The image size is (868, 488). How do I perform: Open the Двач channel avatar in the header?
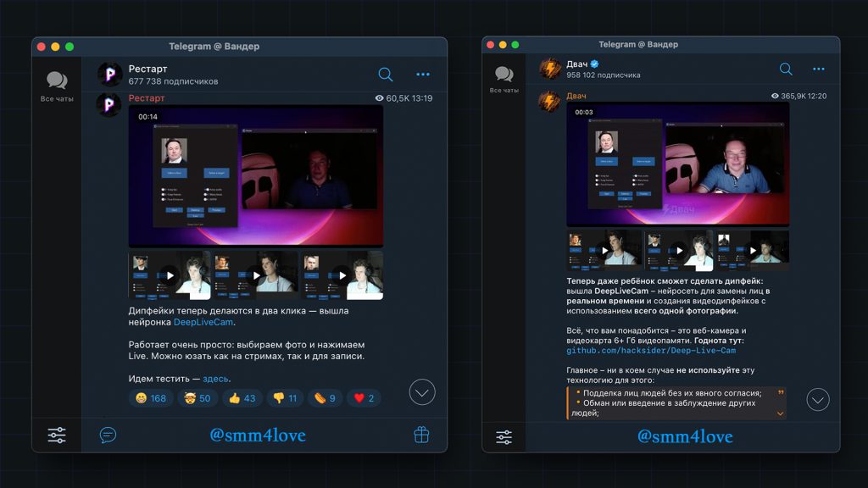pyautogui.click(x=550, y=69)
